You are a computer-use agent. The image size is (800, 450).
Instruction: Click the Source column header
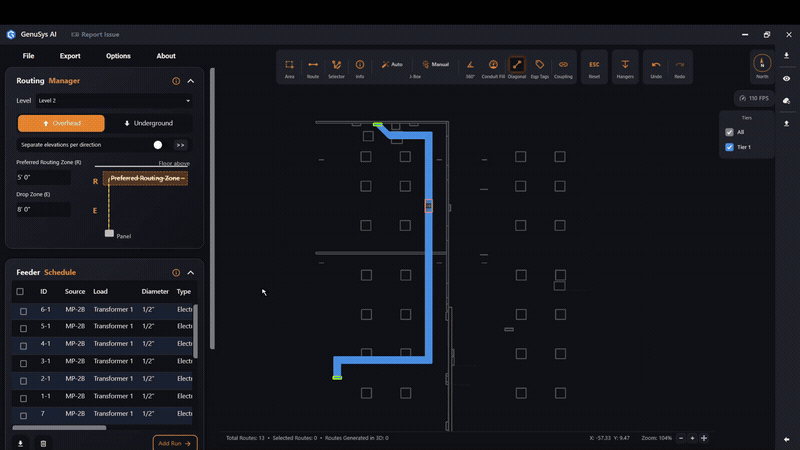point(75,292)
